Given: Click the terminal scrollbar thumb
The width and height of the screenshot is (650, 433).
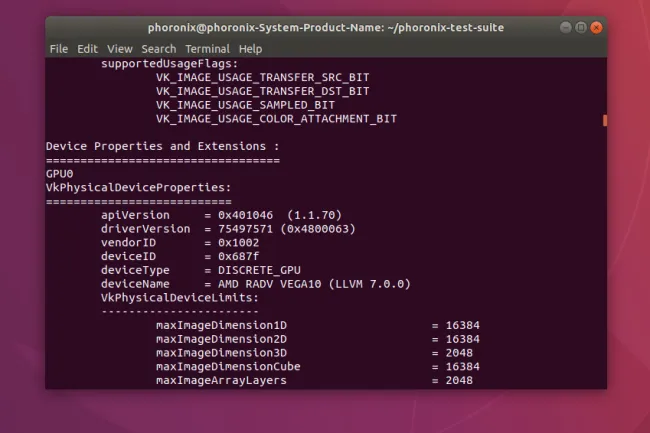Looking at the screenshot, I should coord(605,121).
